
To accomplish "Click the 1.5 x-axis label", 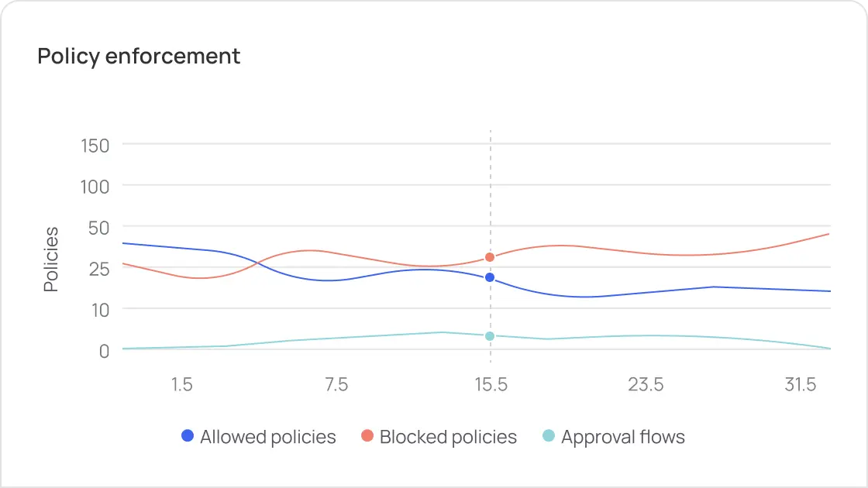I will pyautogui.click(x=181, y=385).
